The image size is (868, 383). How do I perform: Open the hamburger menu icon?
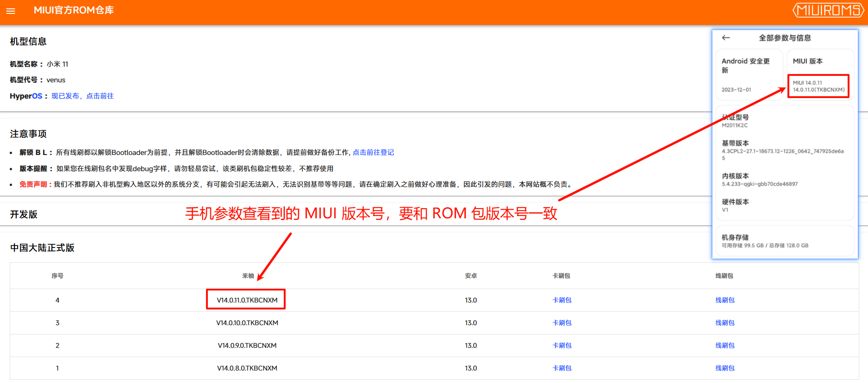coord(11,11)
